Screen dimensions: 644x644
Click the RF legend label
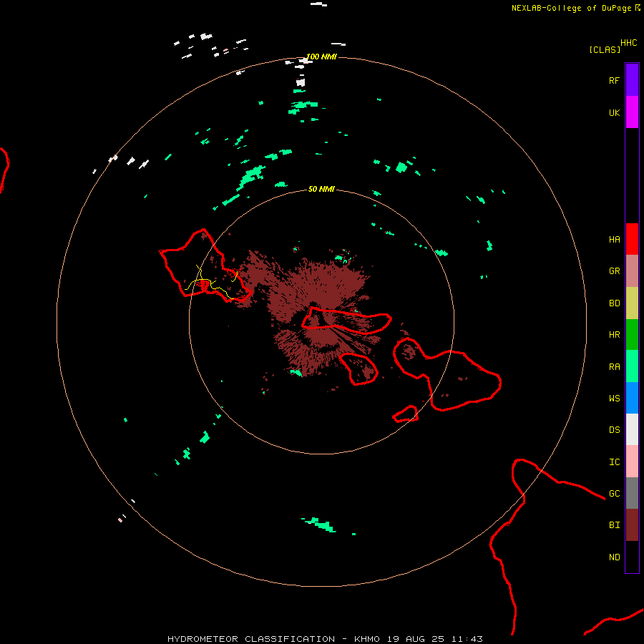click(x=614, y=80)
